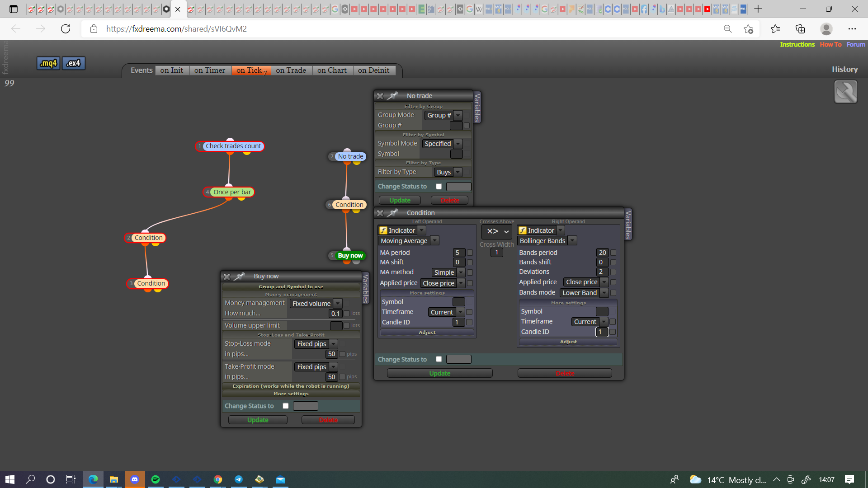Open the on Init events tab

[x=171, y=70]
